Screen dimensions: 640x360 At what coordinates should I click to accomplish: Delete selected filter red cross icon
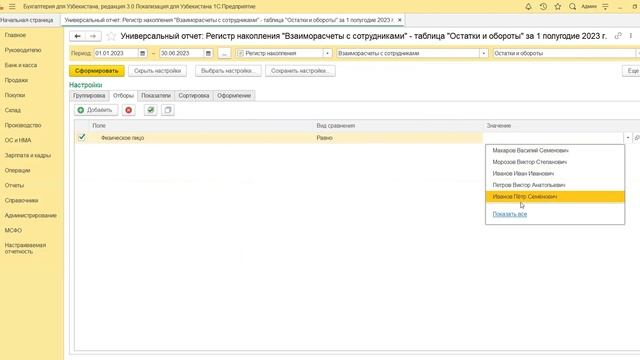tap(129, 110)
